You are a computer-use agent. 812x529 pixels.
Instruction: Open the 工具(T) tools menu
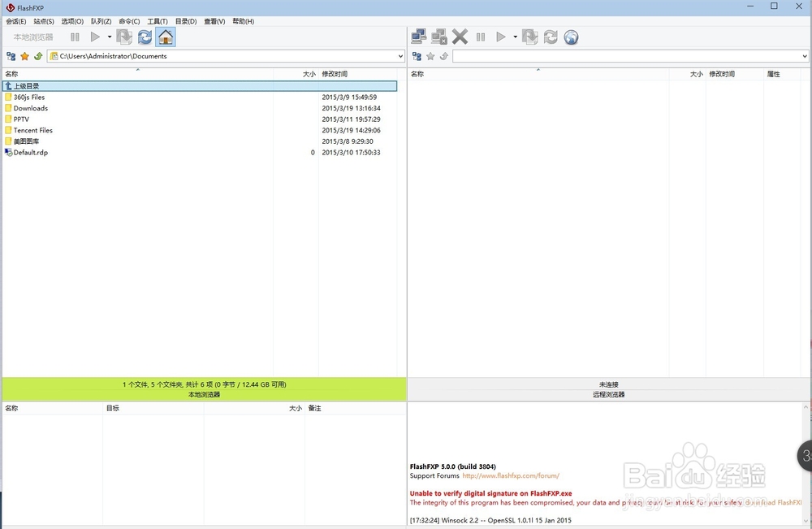(x=158, y=21)
